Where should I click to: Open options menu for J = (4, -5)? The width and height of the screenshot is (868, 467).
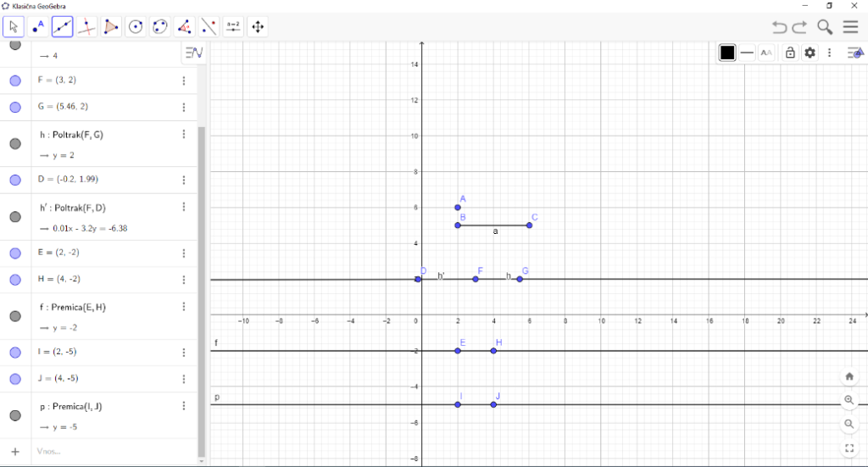tap(184, 379)
